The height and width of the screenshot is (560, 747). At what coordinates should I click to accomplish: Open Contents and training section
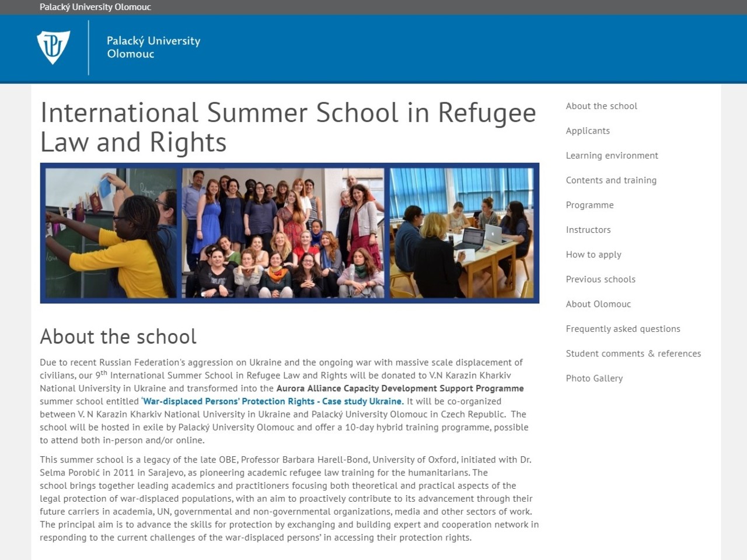(611, 180)
